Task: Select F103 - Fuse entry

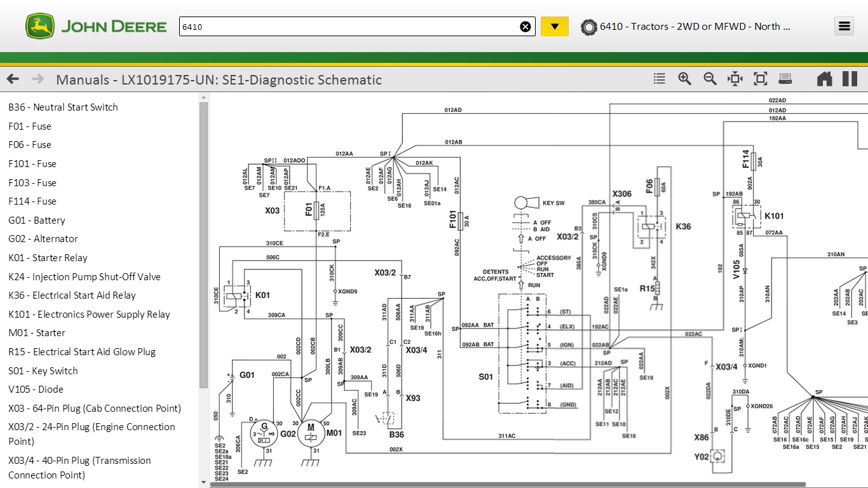Action: point(32,183)
